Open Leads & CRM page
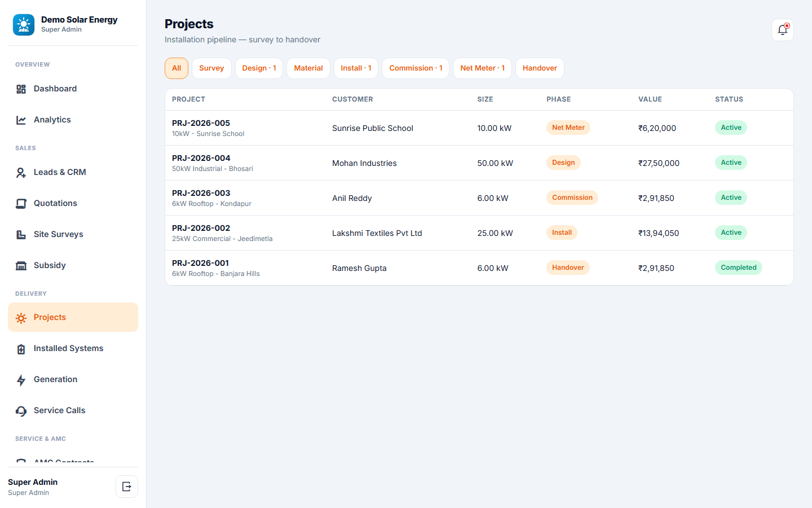812x508 pixels. coord(73,173)
